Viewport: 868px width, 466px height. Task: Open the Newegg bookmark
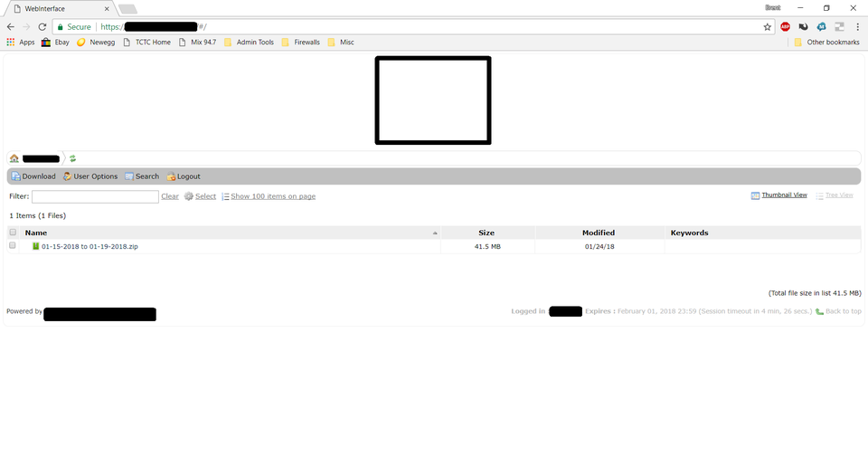(x=96, y=43)
